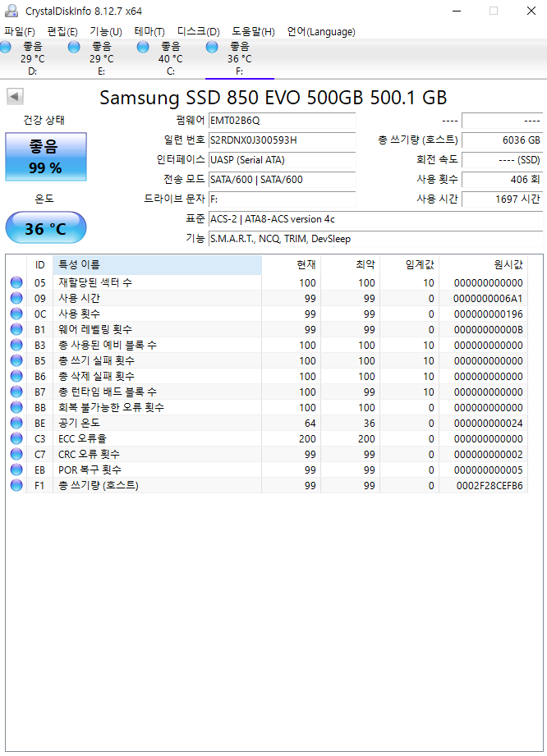Open the 도움말(H) menu
This screenshot has height=756, width=547.
(253, 32)
